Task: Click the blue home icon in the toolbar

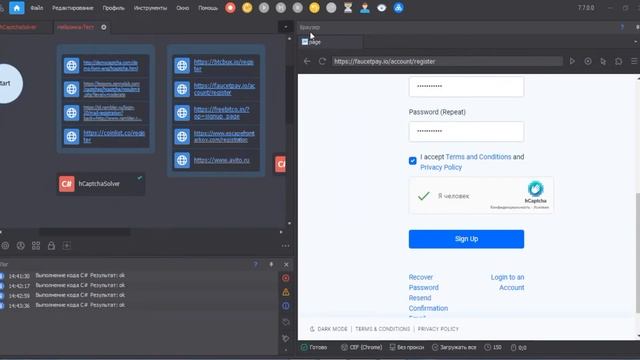Action: (x=17, y=8)
